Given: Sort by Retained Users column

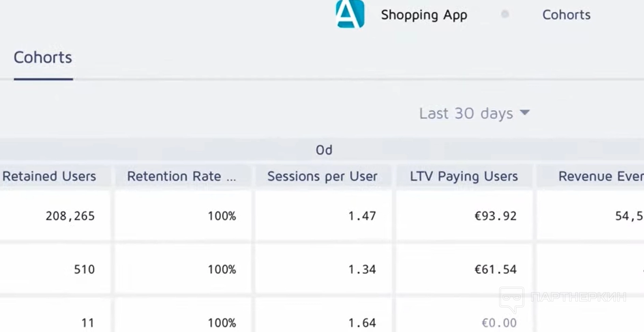Looking at the screenshot, I should click(49, 176).
